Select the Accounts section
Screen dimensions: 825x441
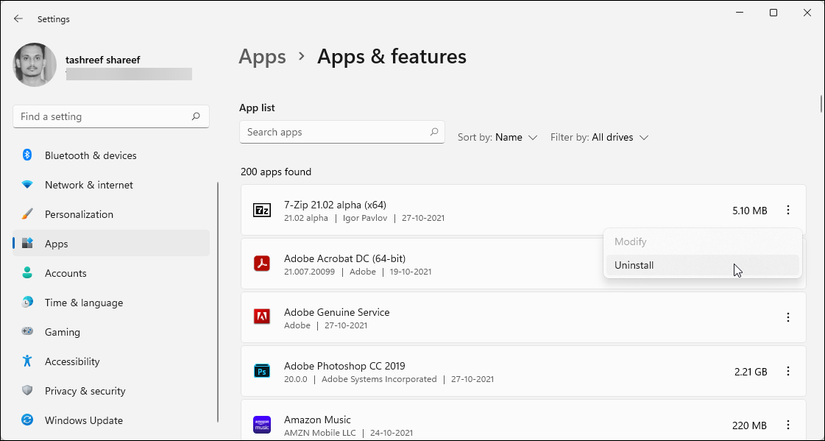pos(65,273)
